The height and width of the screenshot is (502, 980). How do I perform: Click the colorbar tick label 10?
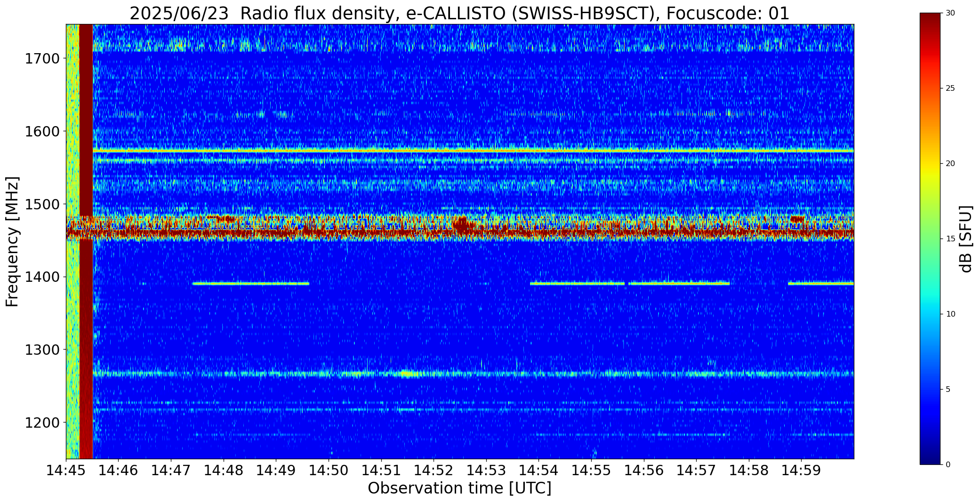(950, 314)
